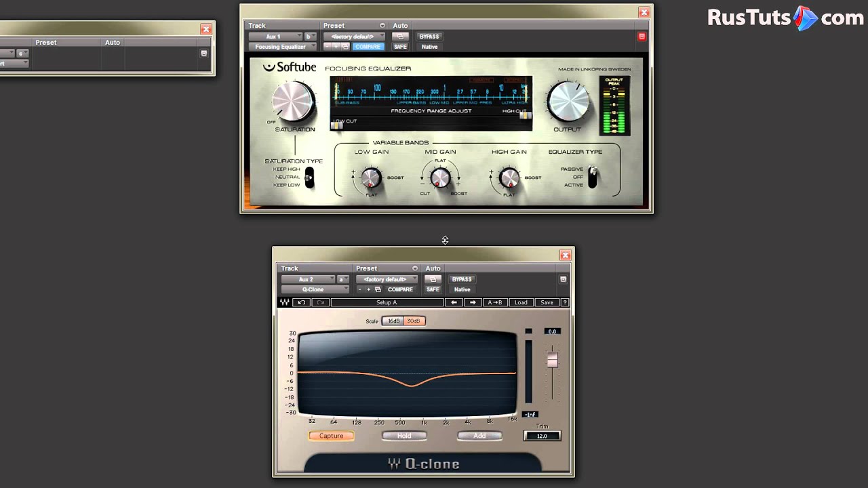Click the Q-Clone output fader handle

[x=552, y=361]
